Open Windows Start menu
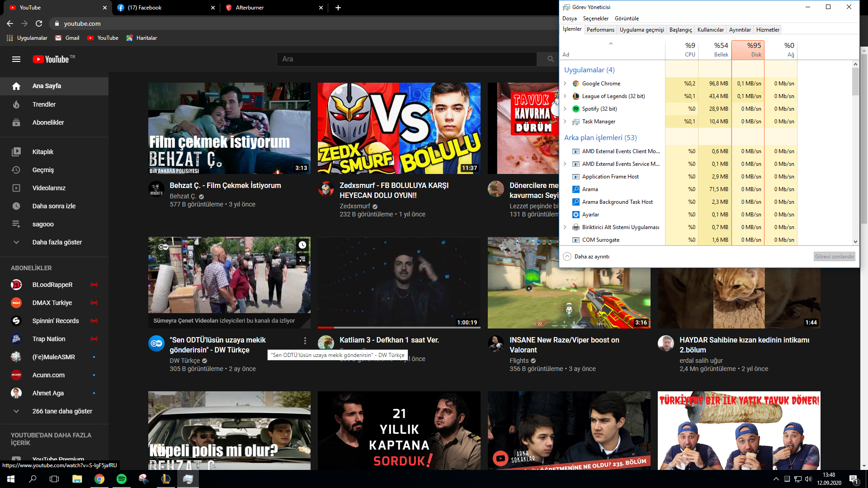 pyautogui.click(x=11, y=479)
